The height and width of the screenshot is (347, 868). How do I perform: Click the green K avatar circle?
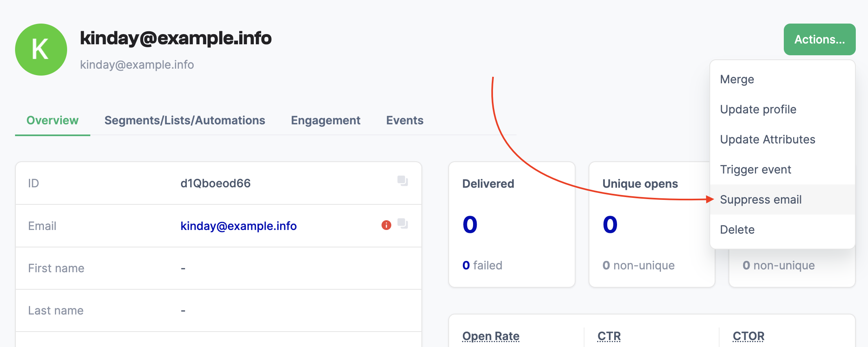[x=41, y=50]
